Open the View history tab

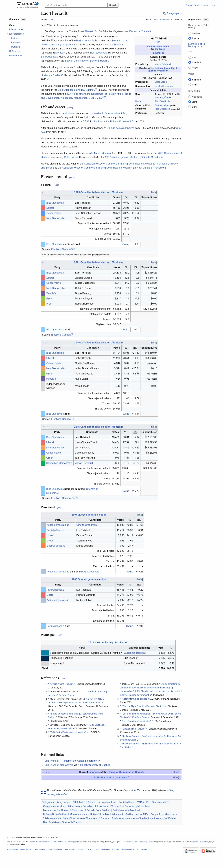click(166, 20)
